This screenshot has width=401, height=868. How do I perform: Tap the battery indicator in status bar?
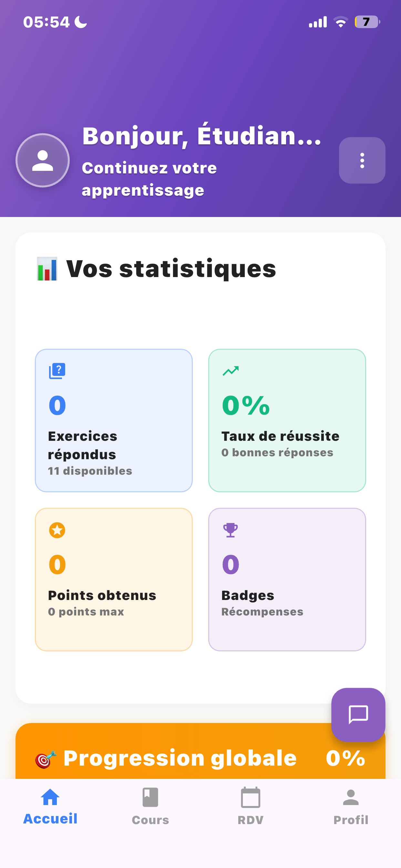point(367,22)
